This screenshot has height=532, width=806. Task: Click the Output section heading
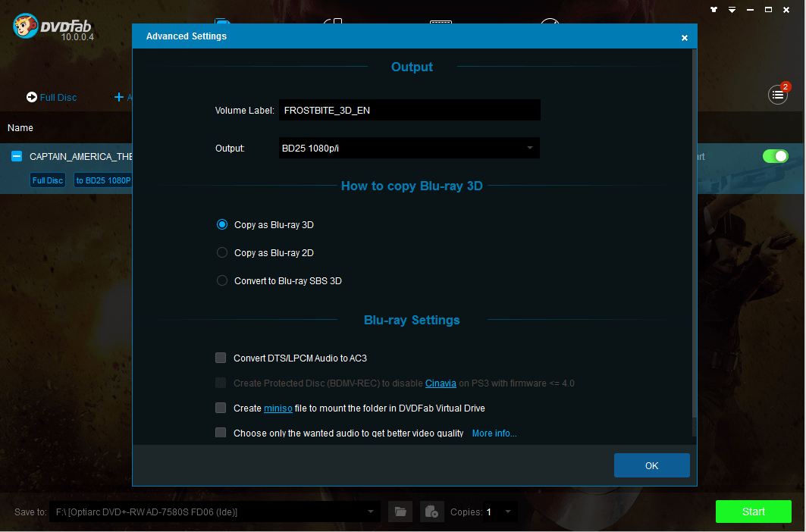click(412, 67)
